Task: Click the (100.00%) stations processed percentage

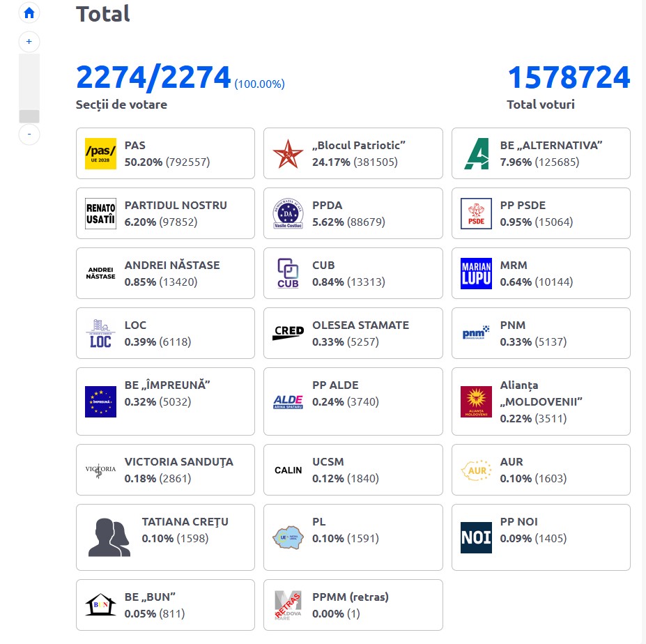Action: [259, 84]
